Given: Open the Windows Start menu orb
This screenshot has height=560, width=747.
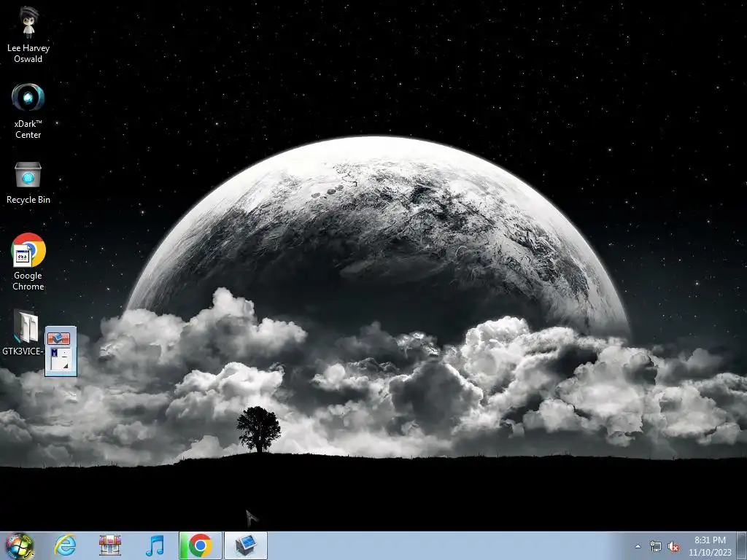Looking at the screenshot, I should pos(20,545).
